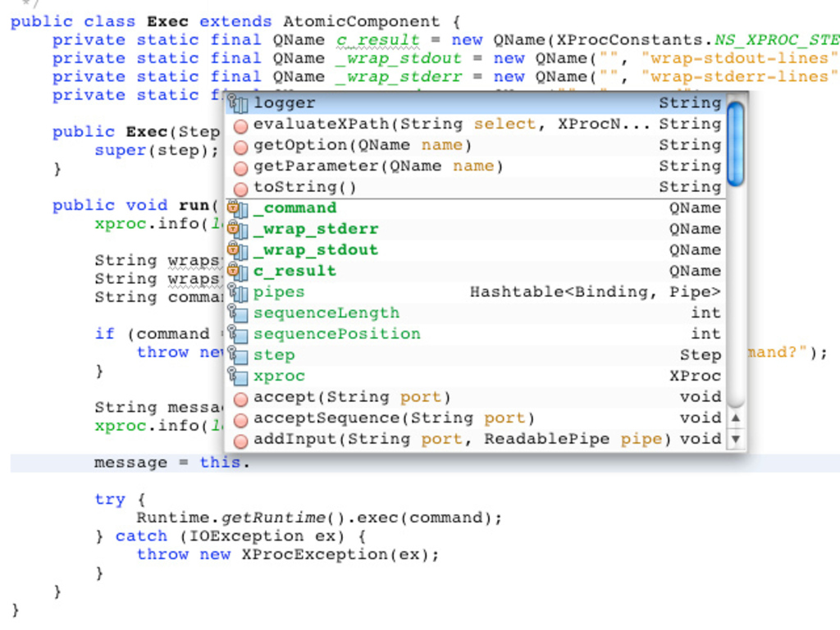Click the field icon beside xproc
This screenshot has height=630, width=840.
click(x=238, y=376)
